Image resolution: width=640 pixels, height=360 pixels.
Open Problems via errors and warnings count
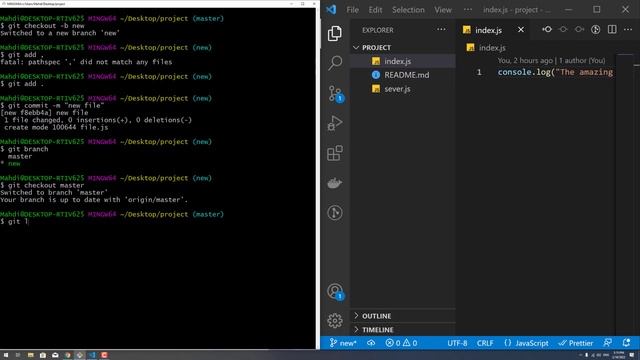401,343
